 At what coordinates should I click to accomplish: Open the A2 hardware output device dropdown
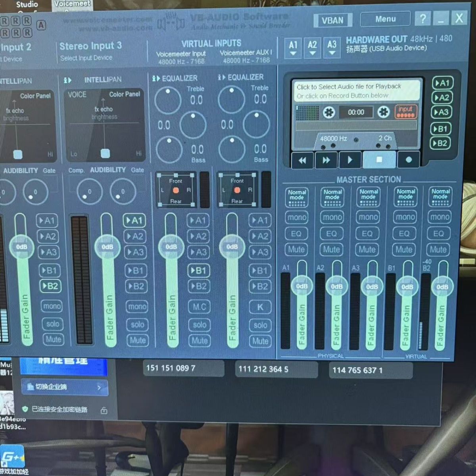click(313, 48)
